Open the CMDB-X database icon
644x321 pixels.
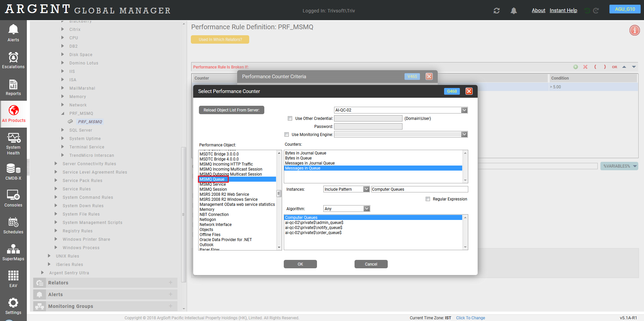pyautogui.click(x=13, y=171)
